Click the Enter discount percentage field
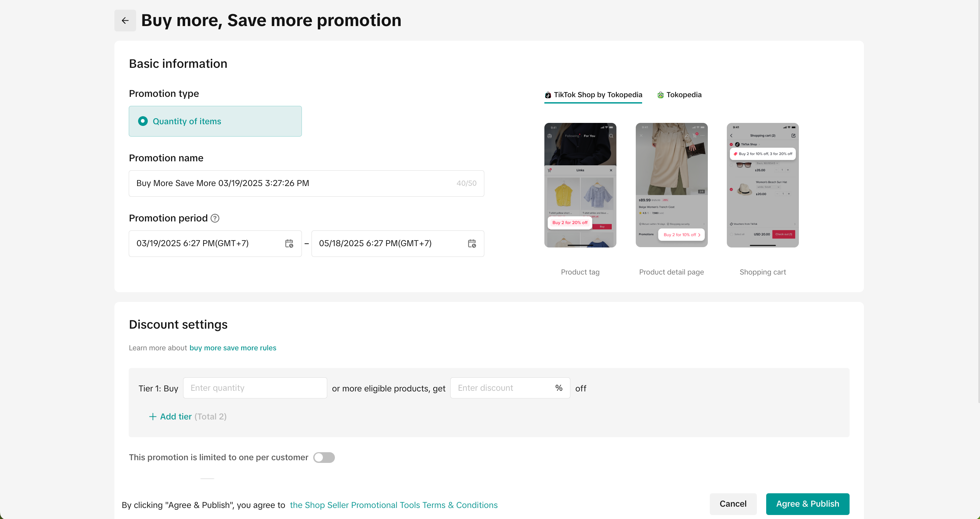The height and width of the screenshot is (519, 980). (502, 388)
